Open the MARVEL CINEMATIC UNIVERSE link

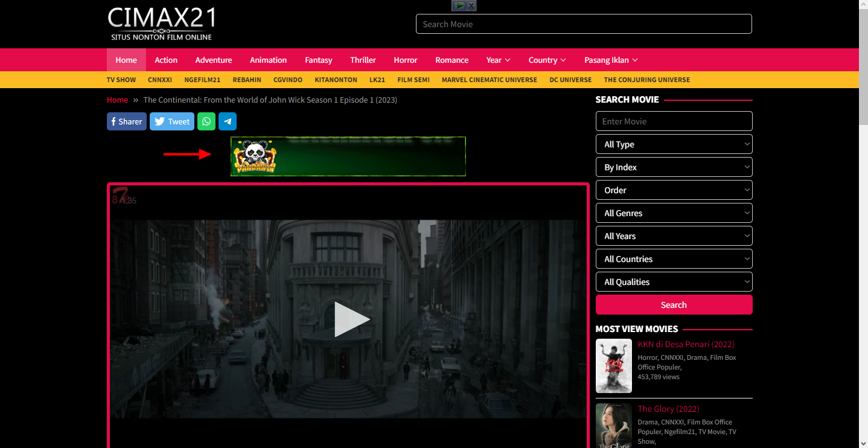pos(490,80)
